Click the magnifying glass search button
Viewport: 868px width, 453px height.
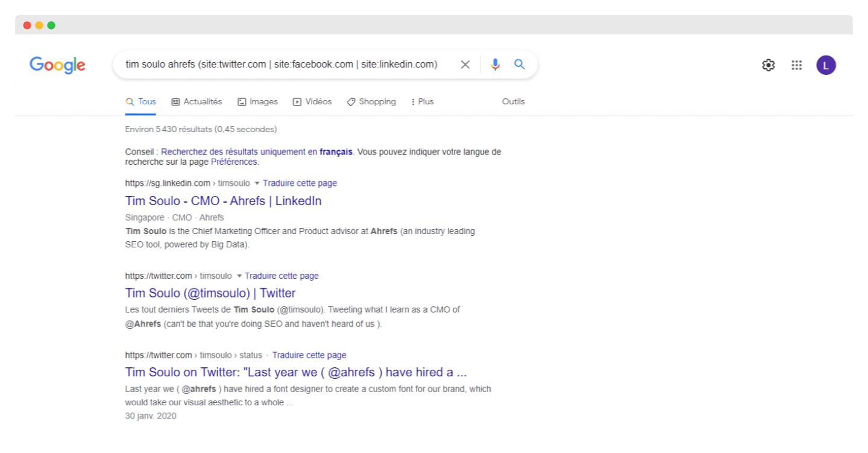[520, 65]
